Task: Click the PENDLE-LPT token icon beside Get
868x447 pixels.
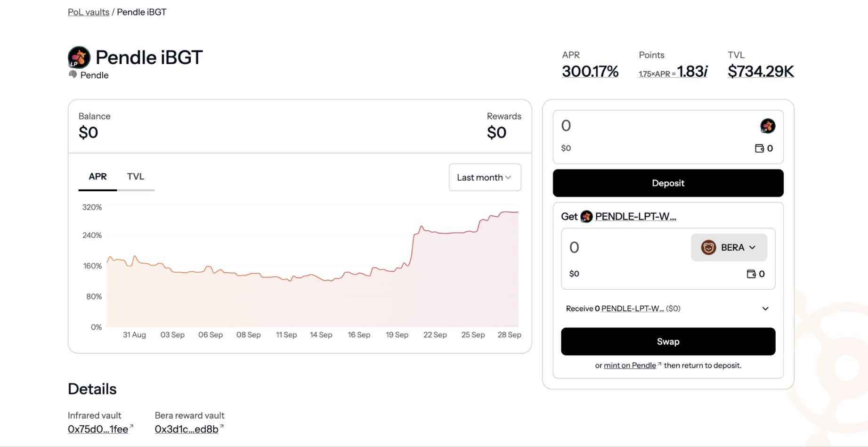Action: click(586, 217)
